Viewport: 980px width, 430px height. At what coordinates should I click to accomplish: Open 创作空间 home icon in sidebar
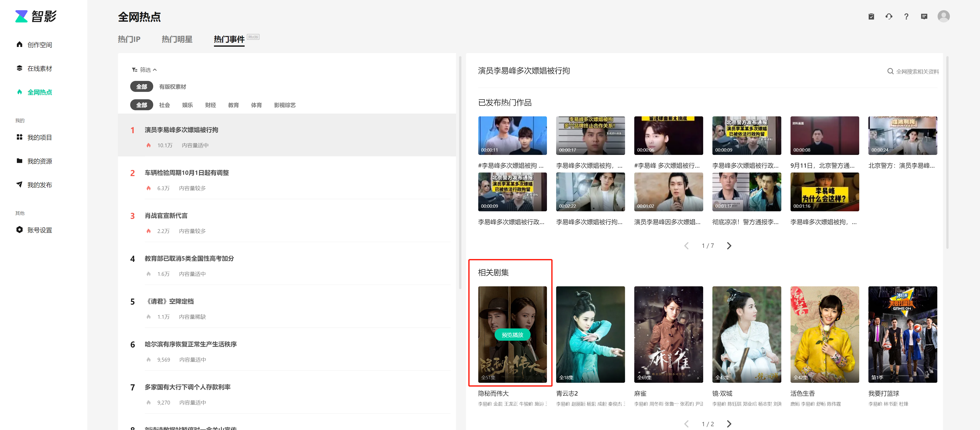pos(19,44)
